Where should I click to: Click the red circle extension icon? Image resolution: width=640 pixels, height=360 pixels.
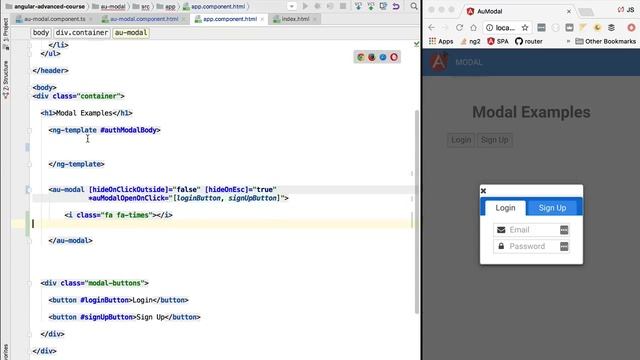click(x=631, y=27)
